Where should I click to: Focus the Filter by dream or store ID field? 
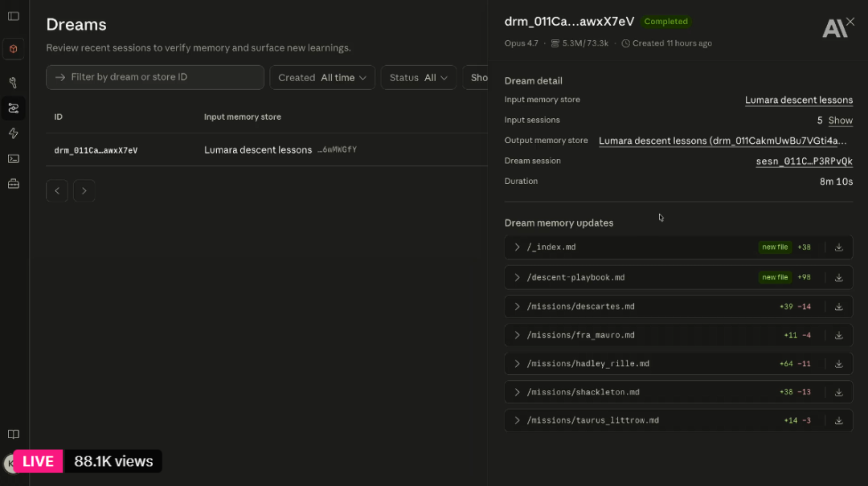pyautogui.click(x=155, y=77)
